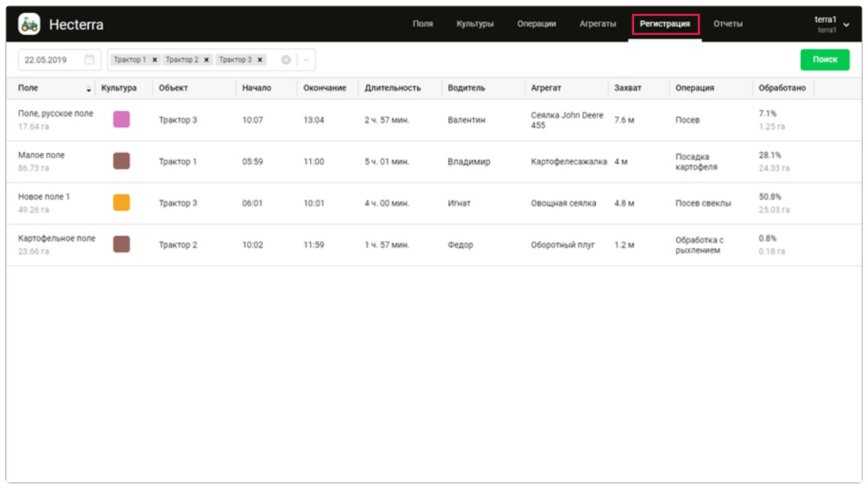
Task: Click the orange crop swatch for Новое поле 1
Action: (121, 203)
